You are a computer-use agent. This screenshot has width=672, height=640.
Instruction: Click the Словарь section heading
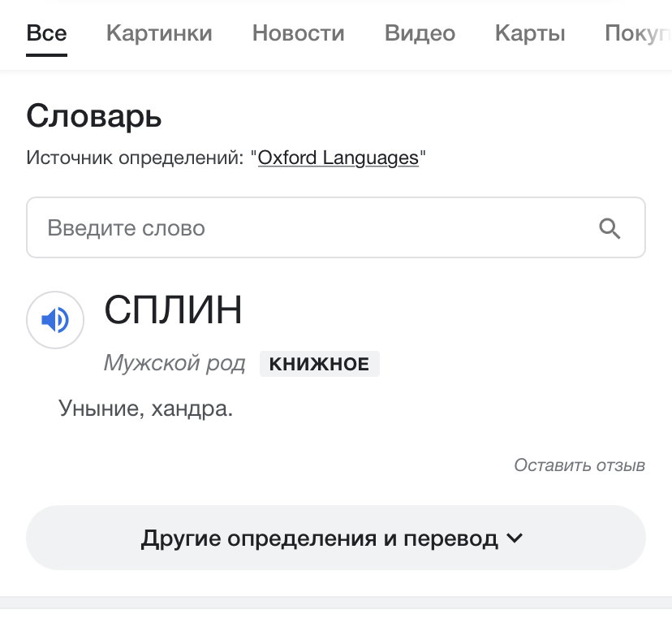coord(94,116)
